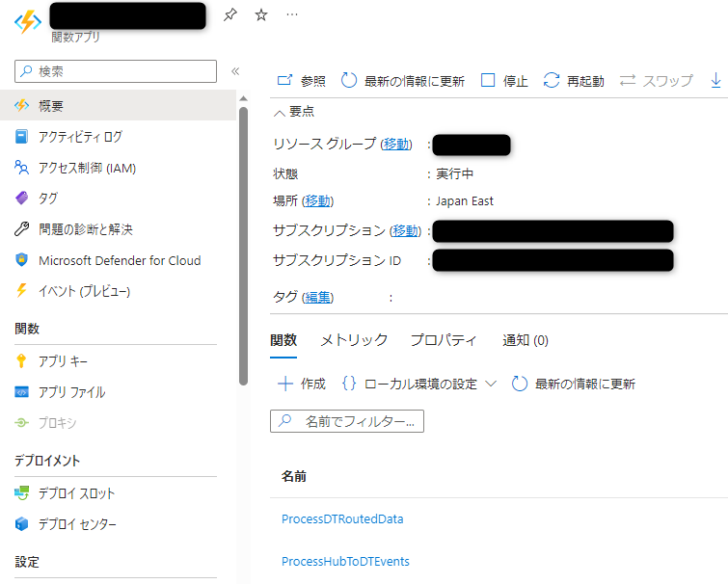Sort by the 名前 column header

[x=294, y=476]
